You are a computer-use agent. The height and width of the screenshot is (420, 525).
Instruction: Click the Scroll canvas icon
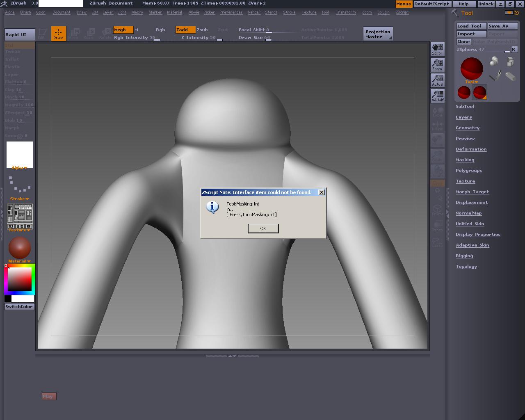[x=438, y=49]
